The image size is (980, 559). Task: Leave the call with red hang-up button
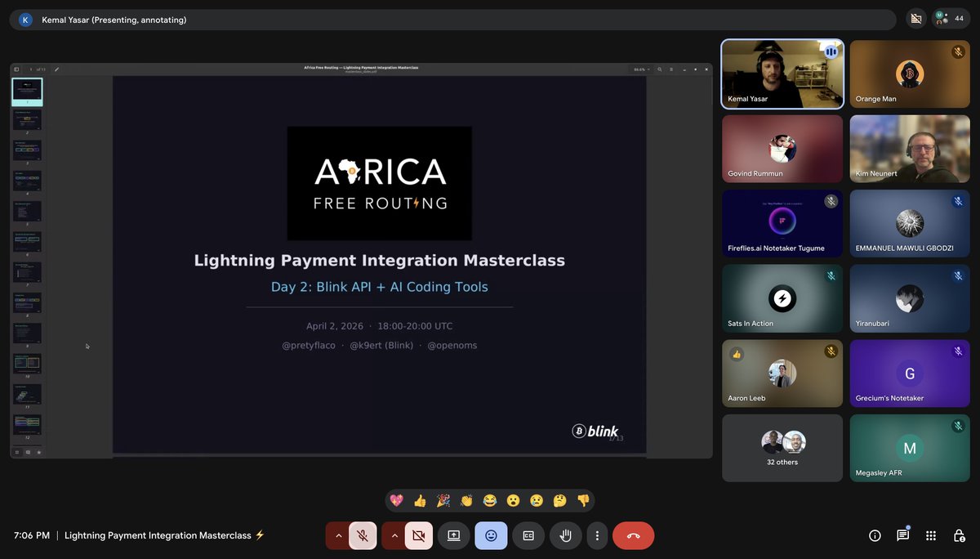click(x=634, y=535)
